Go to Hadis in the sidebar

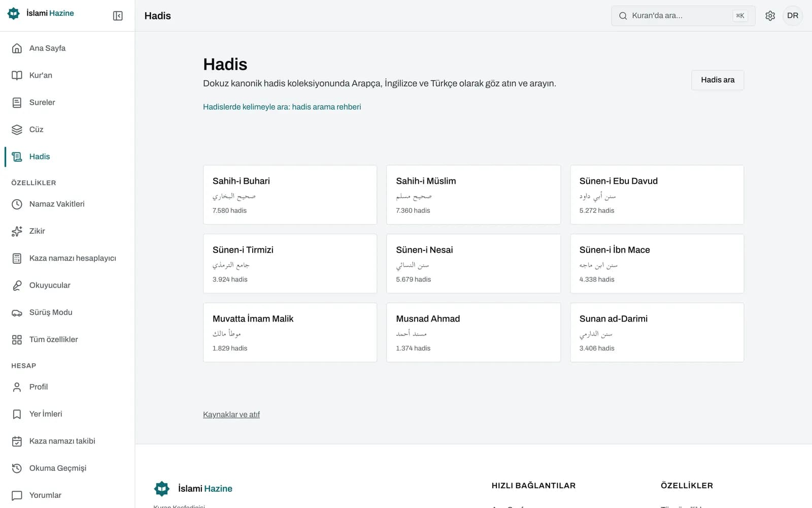tap(67, 156)
